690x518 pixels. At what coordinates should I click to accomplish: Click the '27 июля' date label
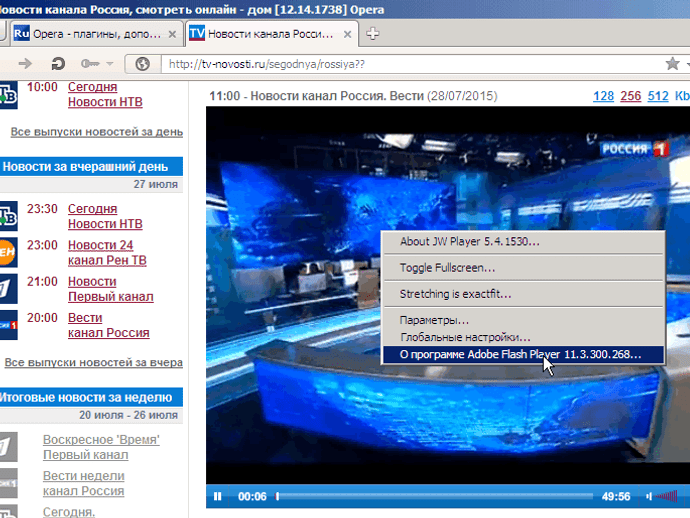point(156,184)
